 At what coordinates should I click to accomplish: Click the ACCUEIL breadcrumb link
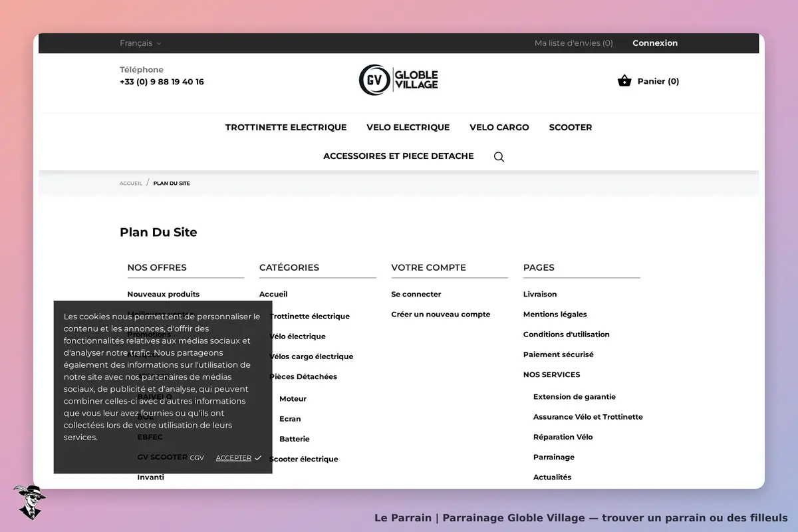pos(131,184)
